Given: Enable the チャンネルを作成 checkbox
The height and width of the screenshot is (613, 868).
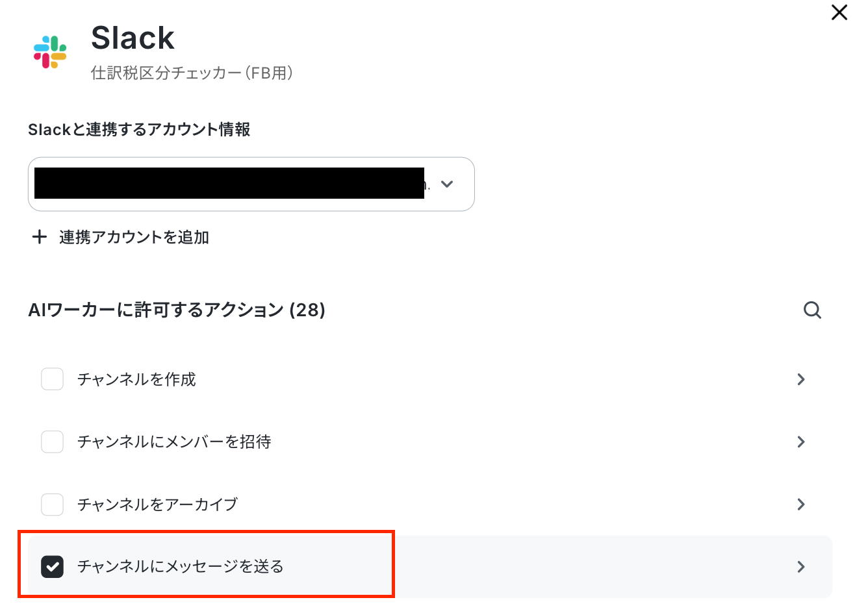Looking at the screenshot, I should click(x=52, y=379).
